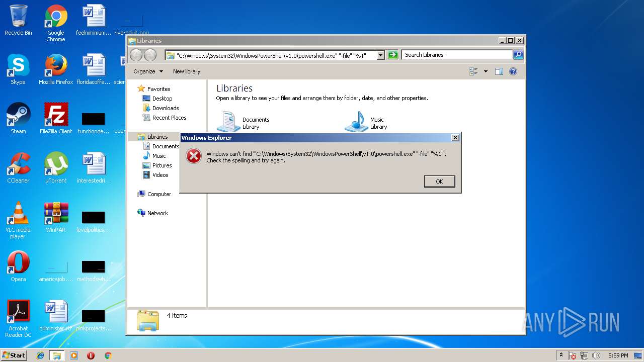
Task: Open Explorer help icon
Action: (513, 71)
